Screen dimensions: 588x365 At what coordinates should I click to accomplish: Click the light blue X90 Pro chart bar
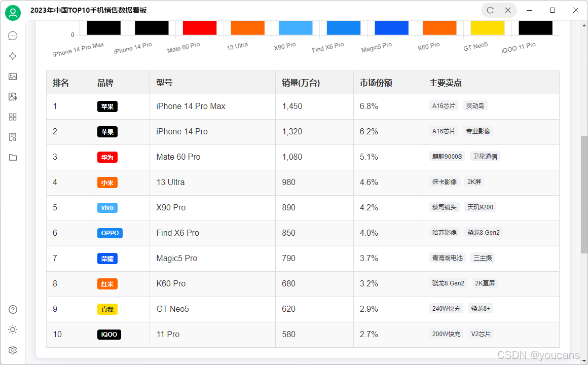click(296, 28)
